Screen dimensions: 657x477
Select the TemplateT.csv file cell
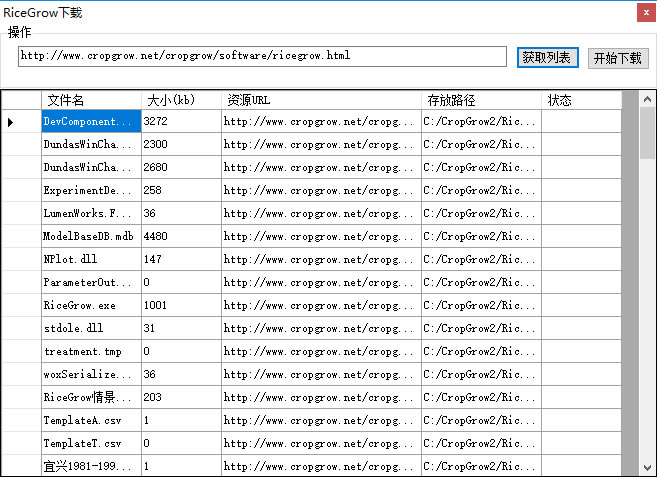point(91,443)
